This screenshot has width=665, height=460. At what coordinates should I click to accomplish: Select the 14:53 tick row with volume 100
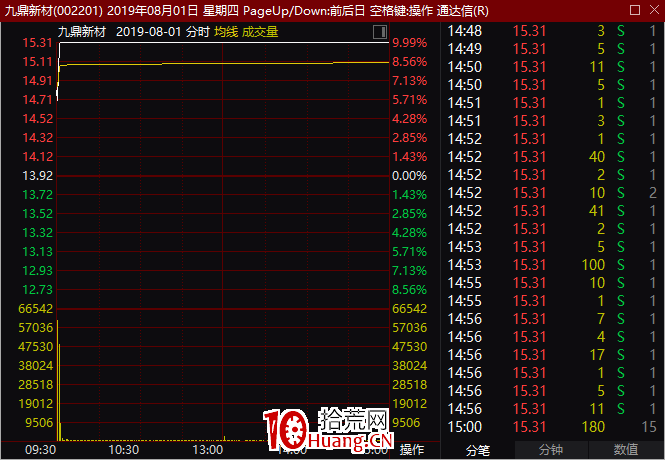pos(553,265)
